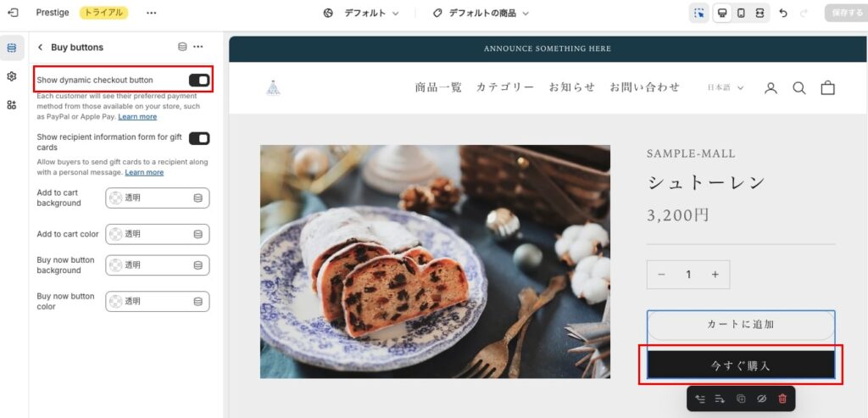Open the お問い合わせ menu item
The image size is (868, 418).
pyautogui.click(x=645, y=87)
